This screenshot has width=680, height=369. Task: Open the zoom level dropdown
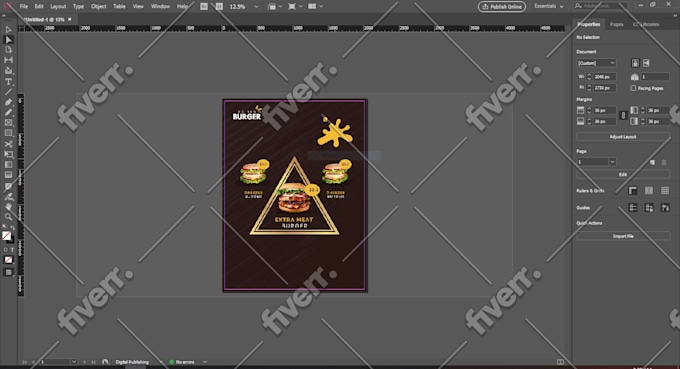click(256, 7)
